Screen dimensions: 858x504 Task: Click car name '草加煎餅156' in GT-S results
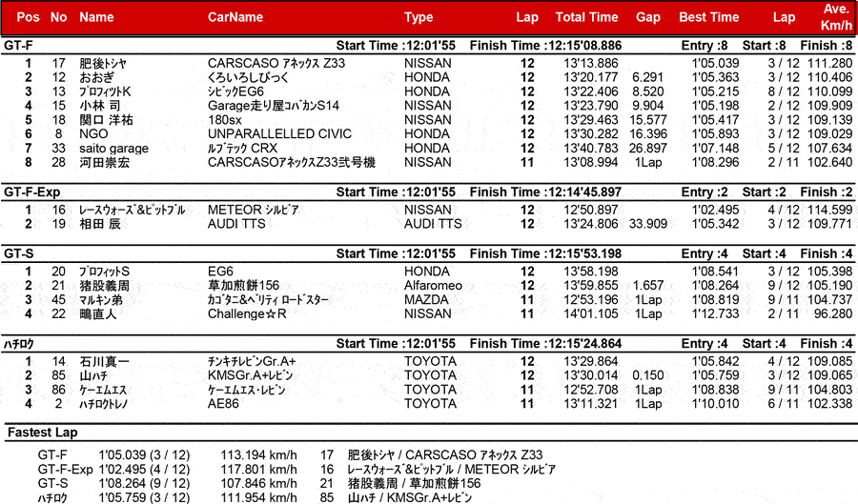point(243,285)
